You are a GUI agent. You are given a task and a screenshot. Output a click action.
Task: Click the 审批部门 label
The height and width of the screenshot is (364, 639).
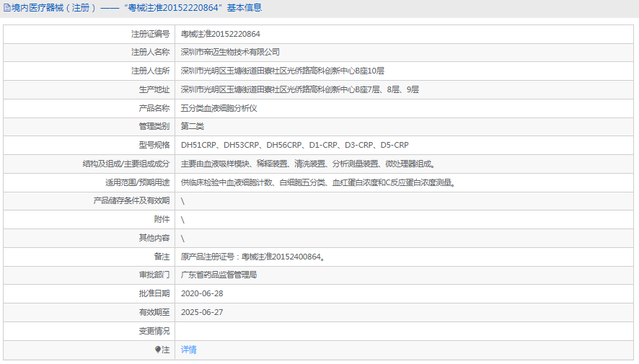[154, 275]
